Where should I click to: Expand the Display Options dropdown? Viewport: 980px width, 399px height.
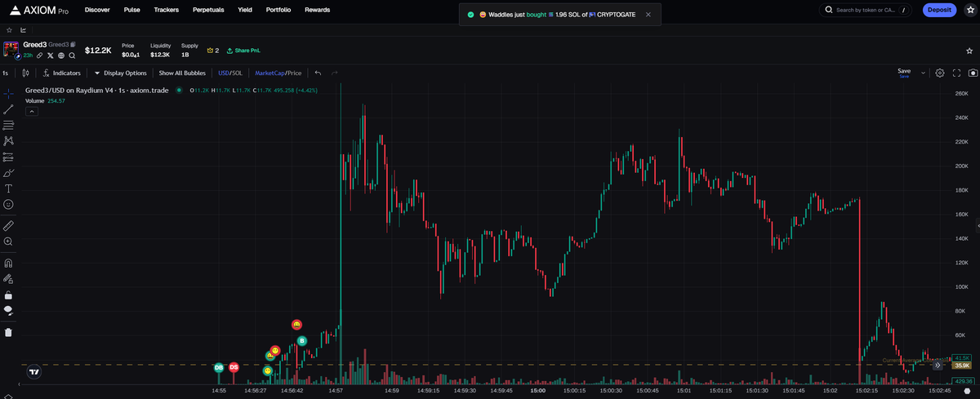(x=120, y=73)
